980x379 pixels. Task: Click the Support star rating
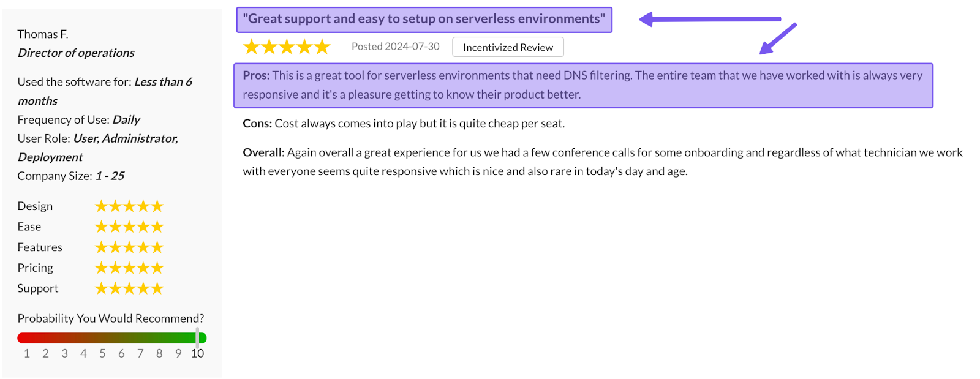(x=129, y=288)
